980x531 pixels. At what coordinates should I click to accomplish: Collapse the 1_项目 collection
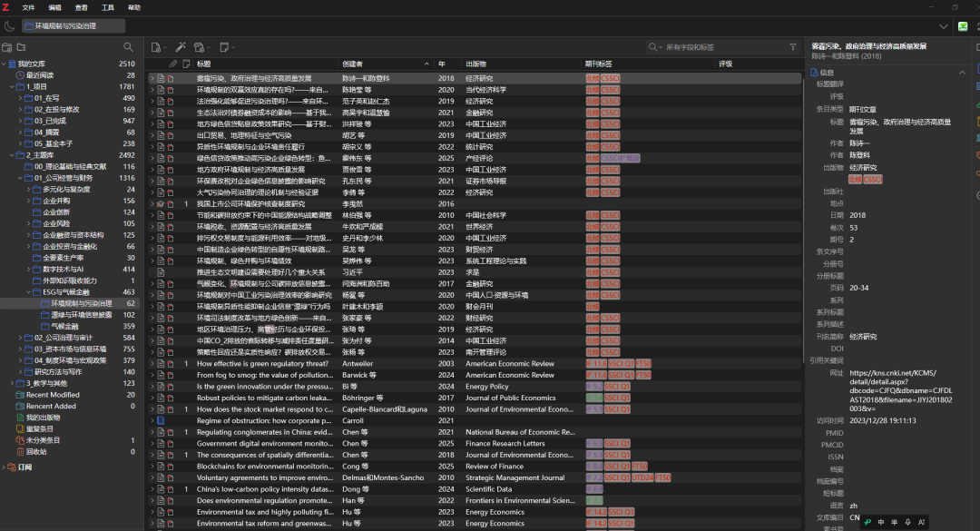click(x=12, y=87)
